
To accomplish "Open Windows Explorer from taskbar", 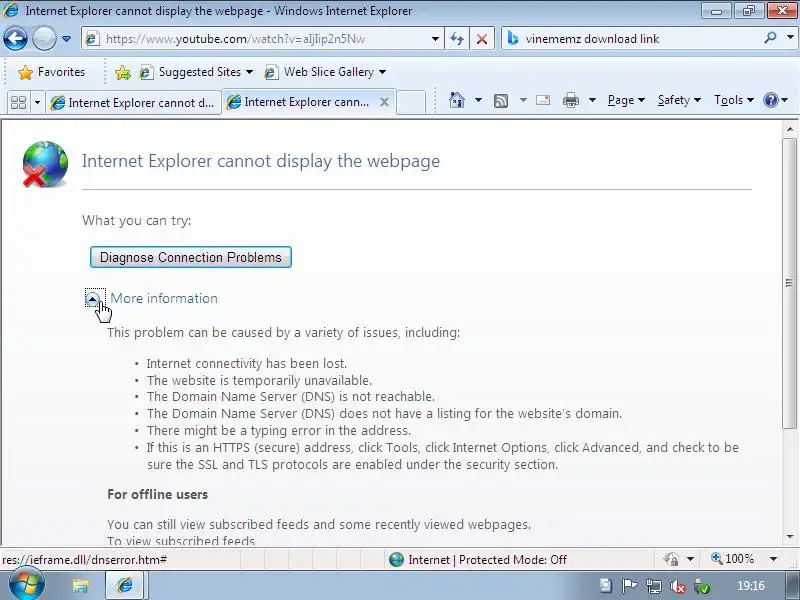I will point(80,586).
